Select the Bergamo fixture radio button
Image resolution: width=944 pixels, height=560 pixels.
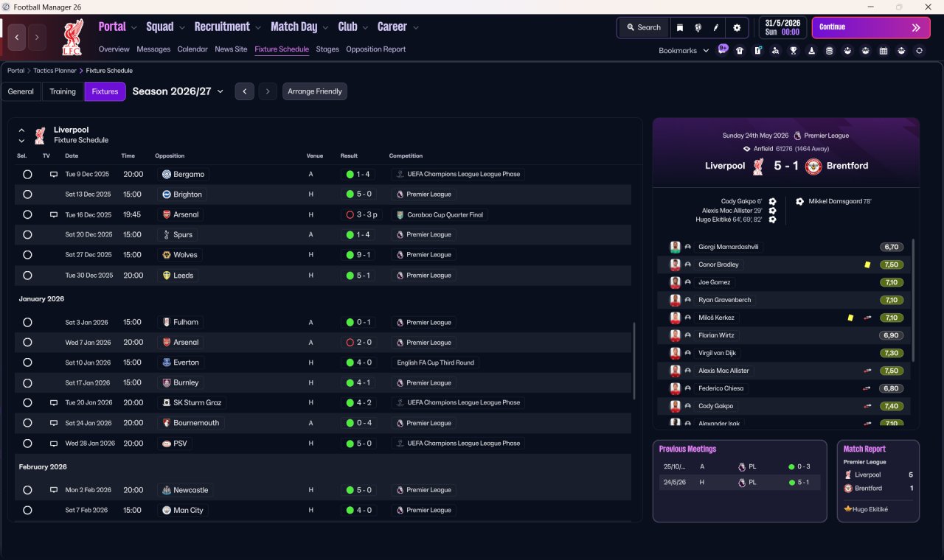click(27, 175)
